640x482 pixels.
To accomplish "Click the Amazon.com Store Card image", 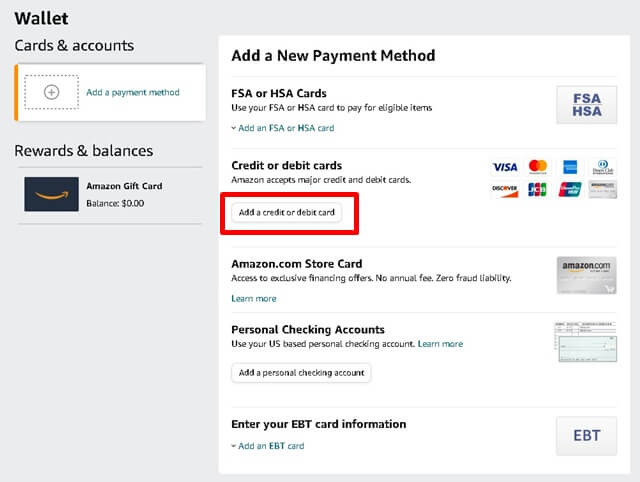I will coord(586,275).
